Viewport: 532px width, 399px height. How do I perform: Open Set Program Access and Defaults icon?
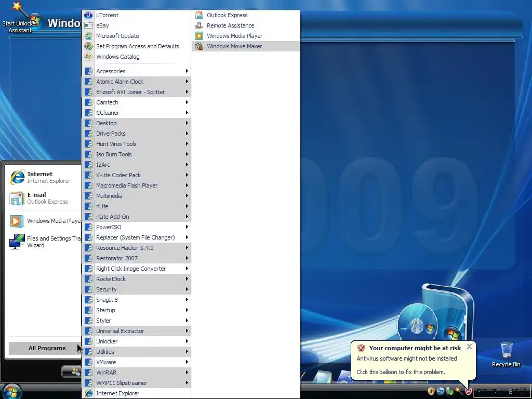coord(88,46)
